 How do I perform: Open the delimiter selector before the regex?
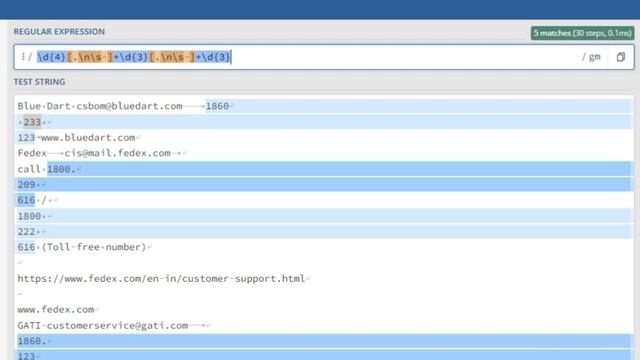click(23, 57)
